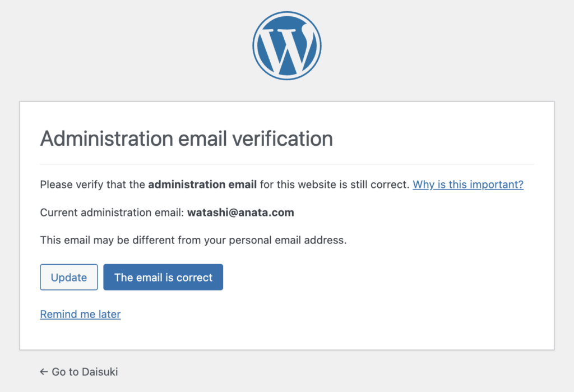
Task: Click the Update button
Action: click(x=69, y=278)
